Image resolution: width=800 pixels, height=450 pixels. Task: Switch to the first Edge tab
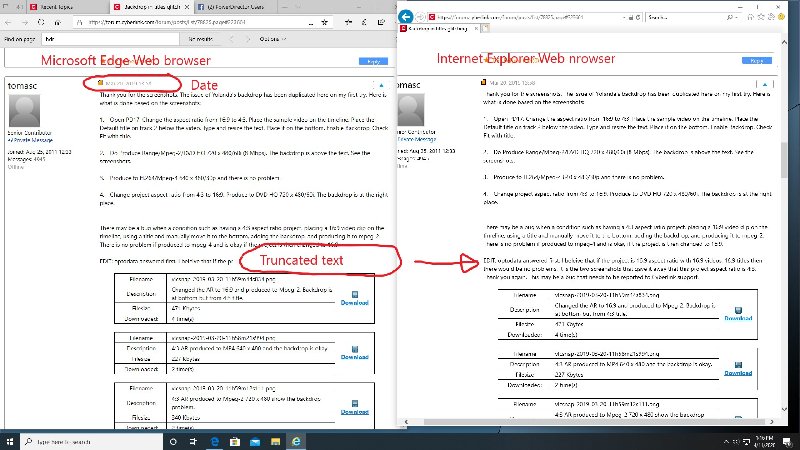tap(68, 7)
